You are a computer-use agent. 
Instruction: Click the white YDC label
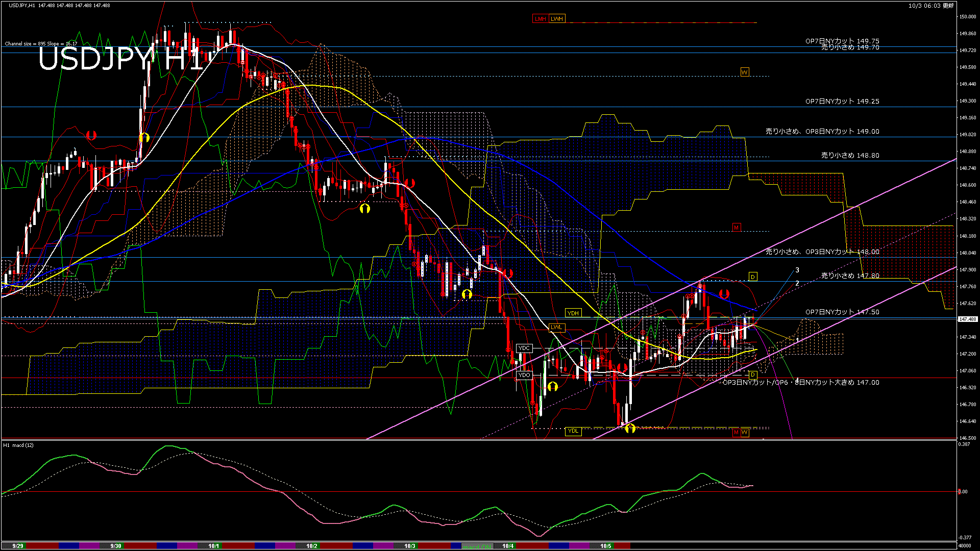(x=524, y=348)
